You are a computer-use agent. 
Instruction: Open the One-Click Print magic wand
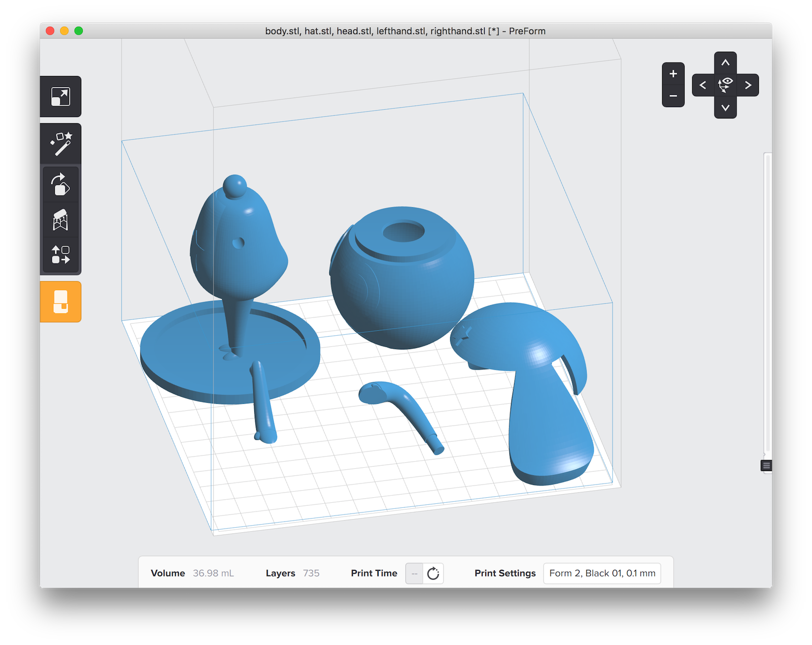click(x=60, y=144)
